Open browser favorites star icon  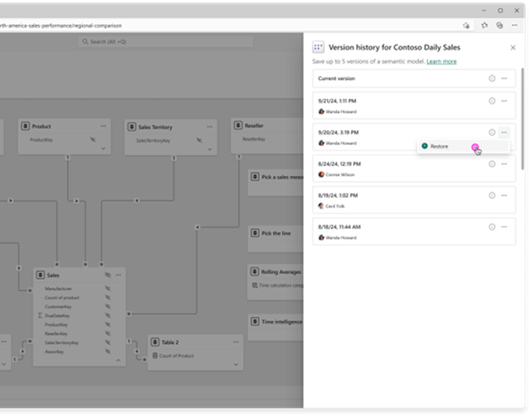pyautogui.click(x=466, y=25)
